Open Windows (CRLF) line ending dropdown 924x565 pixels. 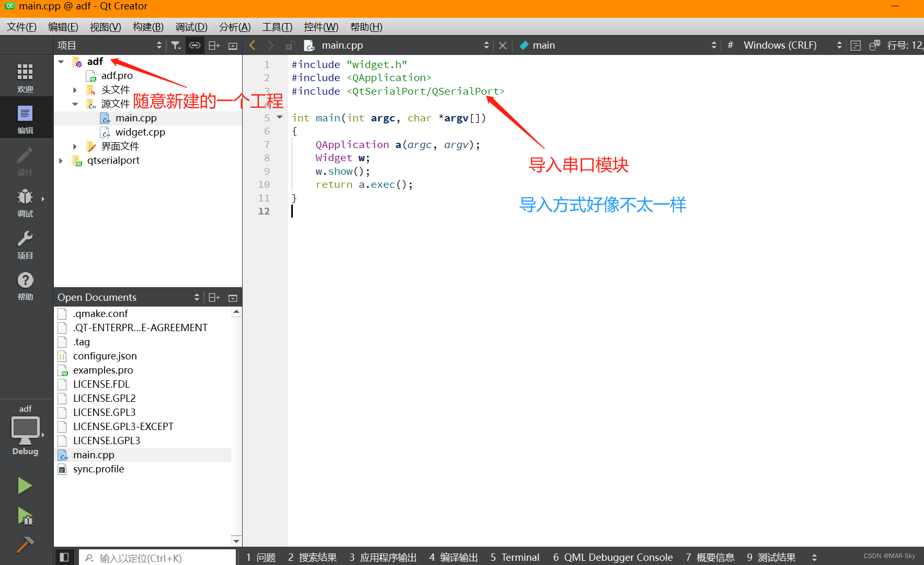click(x=793, y=46)
